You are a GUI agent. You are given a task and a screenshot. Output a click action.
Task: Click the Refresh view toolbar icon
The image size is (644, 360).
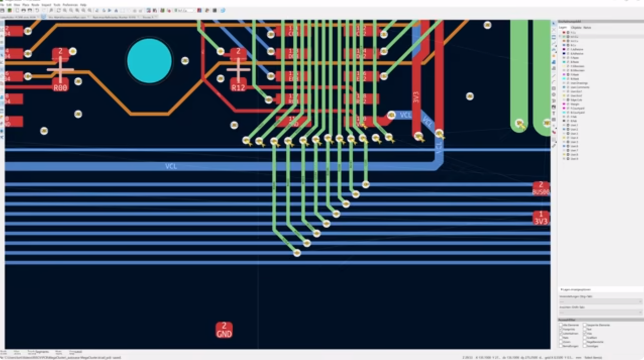[59, 10]
